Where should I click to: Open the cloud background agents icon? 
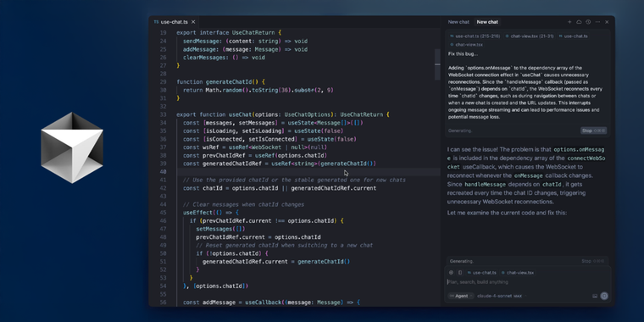pyautogui.click(x=579, y=22)
